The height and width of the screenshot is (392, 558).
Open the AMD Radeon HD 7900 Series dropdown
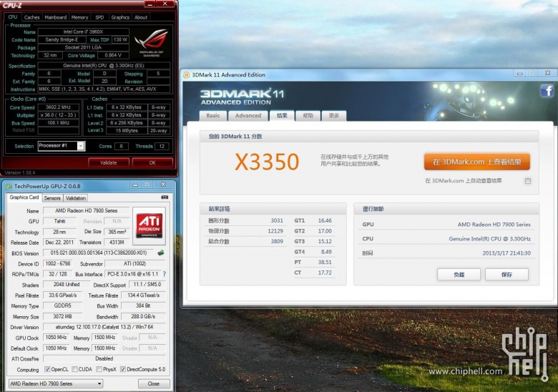[56, 383]
